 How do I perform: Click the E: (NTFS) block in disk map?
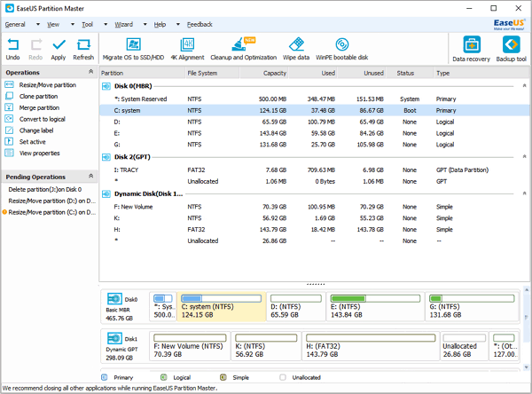pos(375,306)
